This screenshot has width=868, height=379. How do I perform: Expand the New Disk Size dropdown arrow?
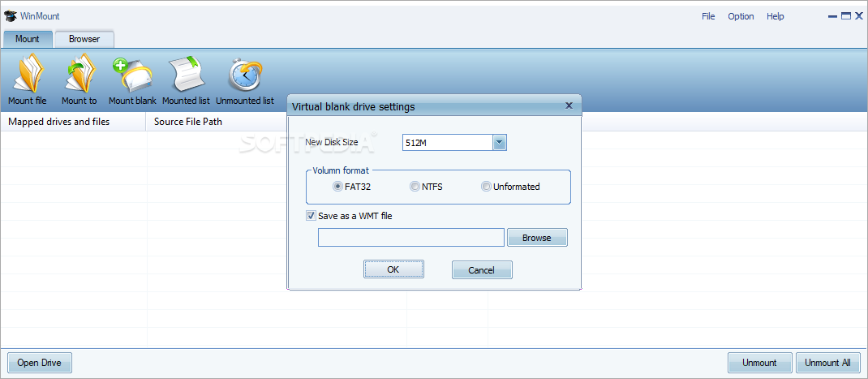[500, 143]
